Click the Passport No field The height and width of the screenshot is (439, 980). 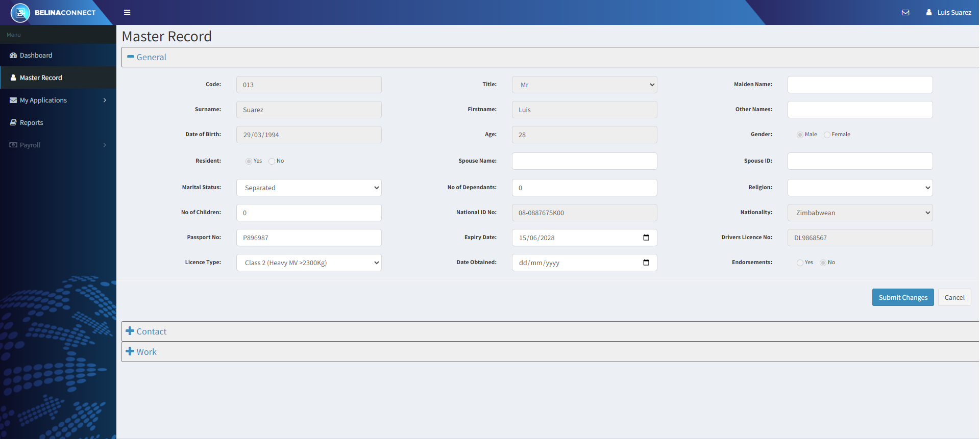click(x=309, y=238)
